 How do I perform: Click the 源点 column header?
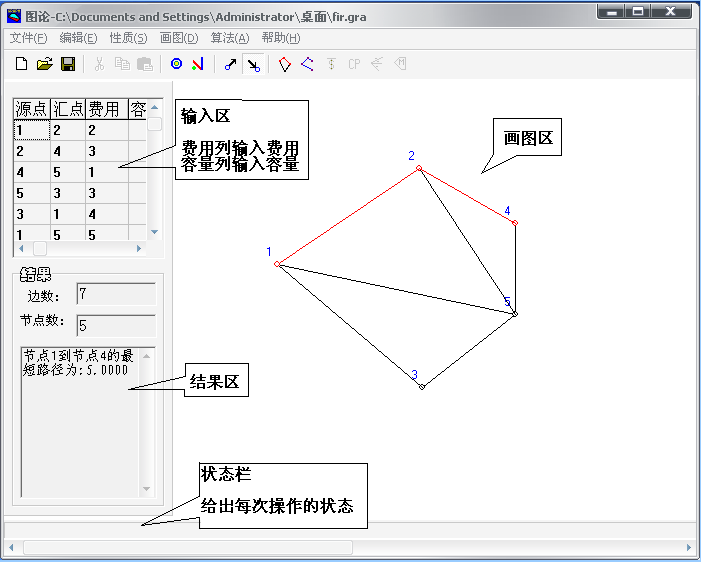coord(32,109)
